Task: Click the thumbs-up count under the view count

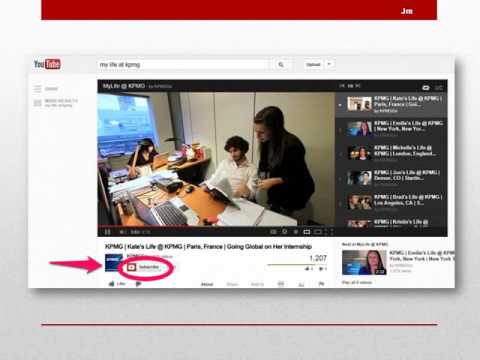Action: tap(309, 269)
